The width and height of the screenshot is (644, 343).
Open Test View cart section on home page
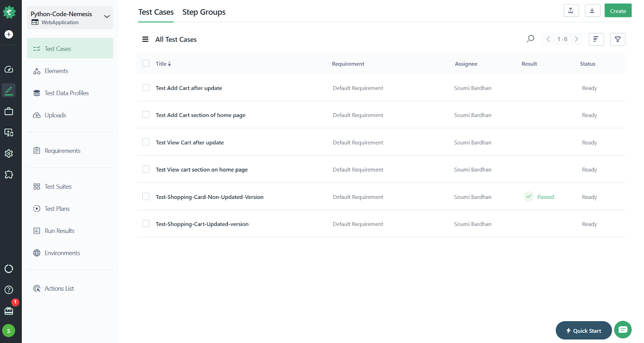(202, 170)
